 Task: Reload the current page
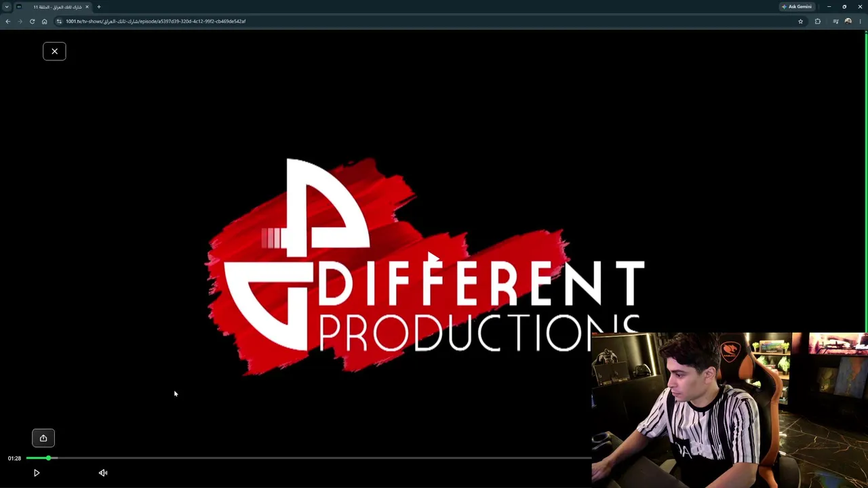[x=32, y=21]
